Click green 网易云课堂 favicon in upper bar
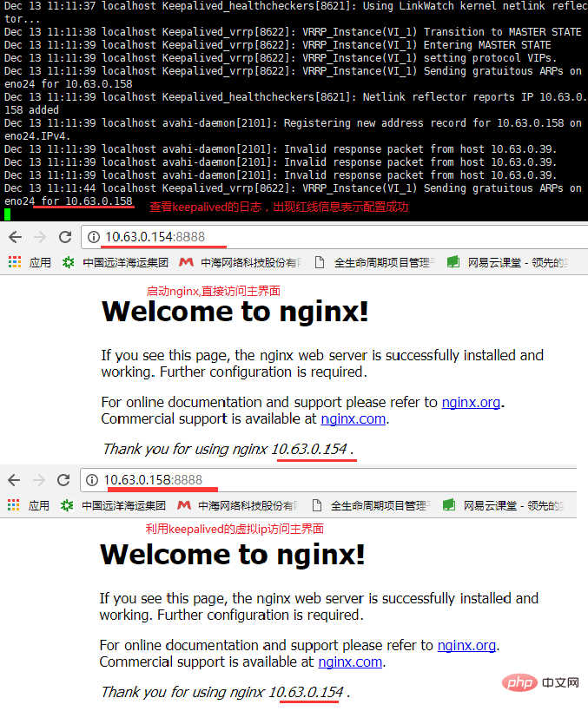This screenshot has height=711, width=588. point(453,261)
